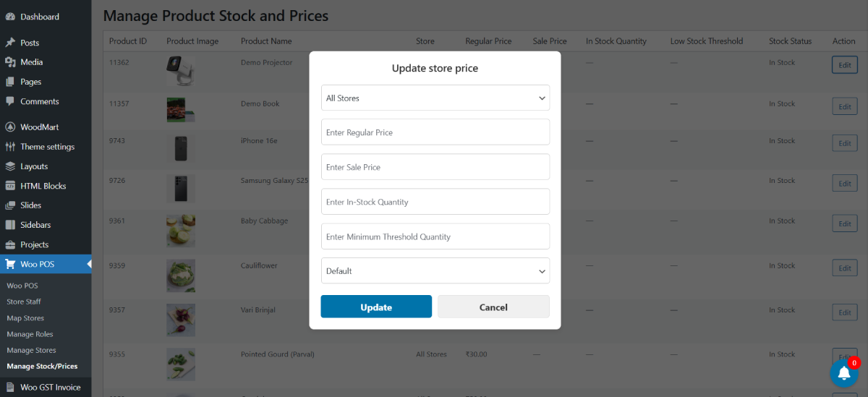Click the Comments bubble icon
The height and width of the screenshot is (397, 868).
pyautogui.click(x=10, y=101)
